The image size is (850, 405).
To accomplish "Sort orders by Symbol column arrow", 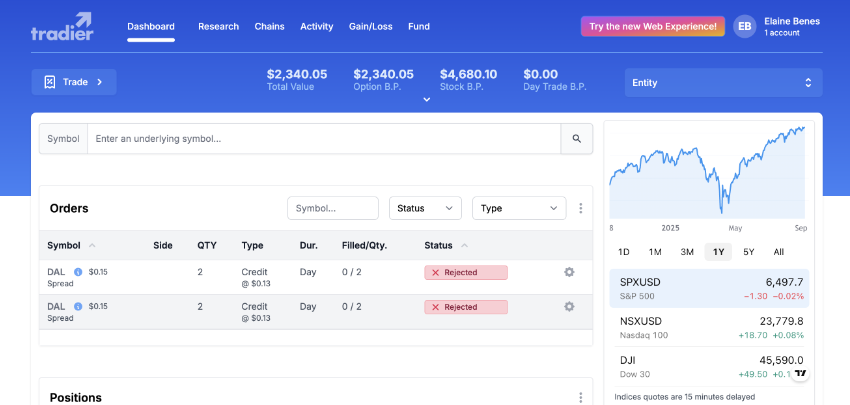I will pyautogui.click(x=92, y=246).
